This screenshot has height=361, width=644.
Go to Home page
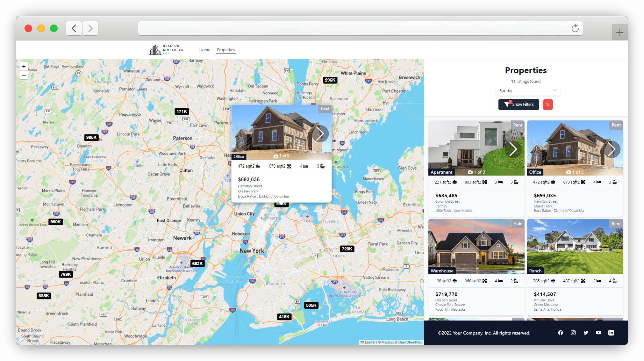click(204, 50)
